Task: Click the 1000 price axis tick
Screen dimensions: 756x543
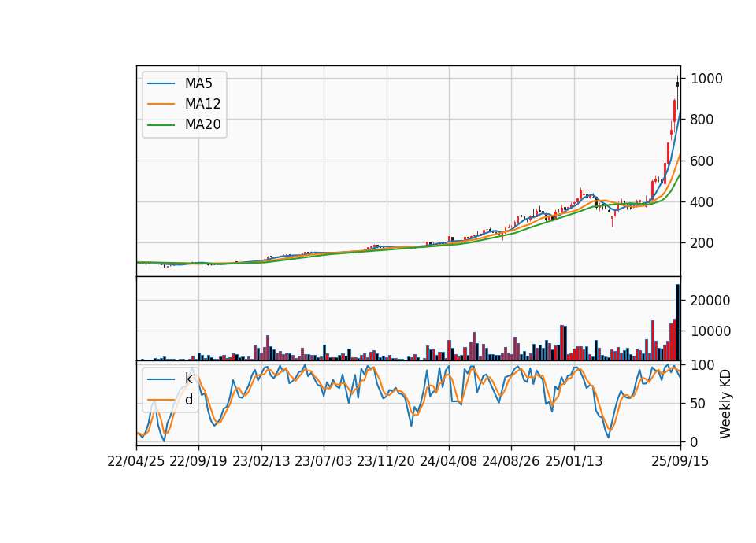Action: 706,79
